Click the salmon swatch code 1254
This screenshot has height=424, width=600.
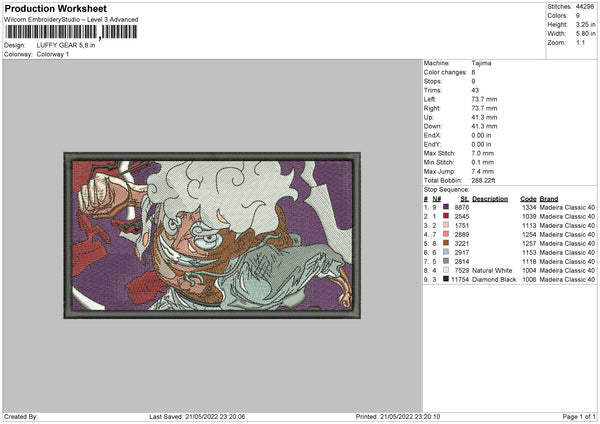[x=446, y=234]
